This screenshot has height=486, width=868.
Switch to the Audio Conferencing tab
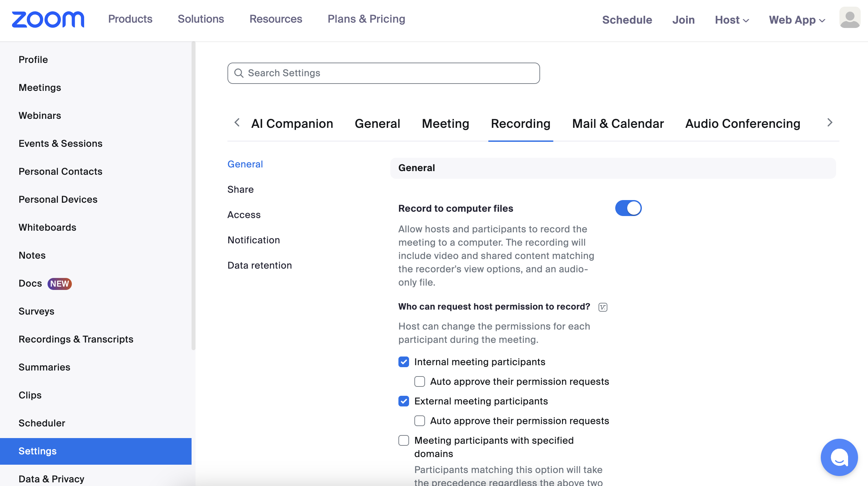743,123
